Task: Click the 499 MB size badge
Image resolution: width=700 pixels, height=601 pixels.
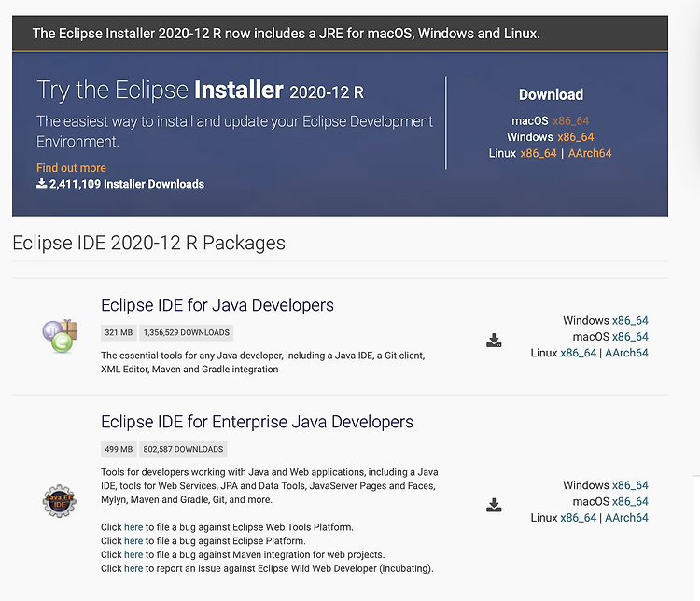Action: 119,449
